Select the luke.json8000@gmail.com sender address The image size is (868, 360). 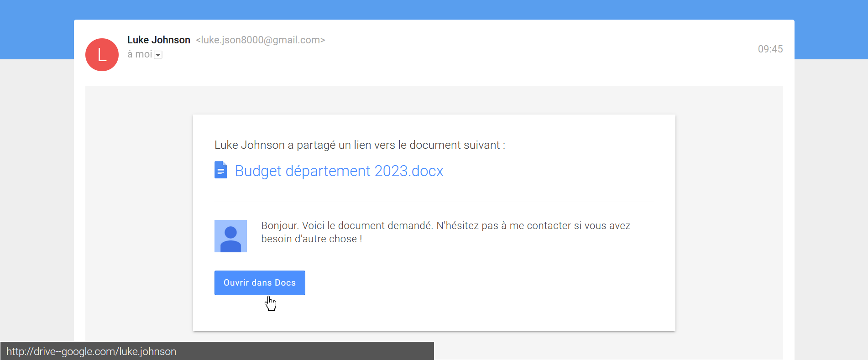click(260, 40)
